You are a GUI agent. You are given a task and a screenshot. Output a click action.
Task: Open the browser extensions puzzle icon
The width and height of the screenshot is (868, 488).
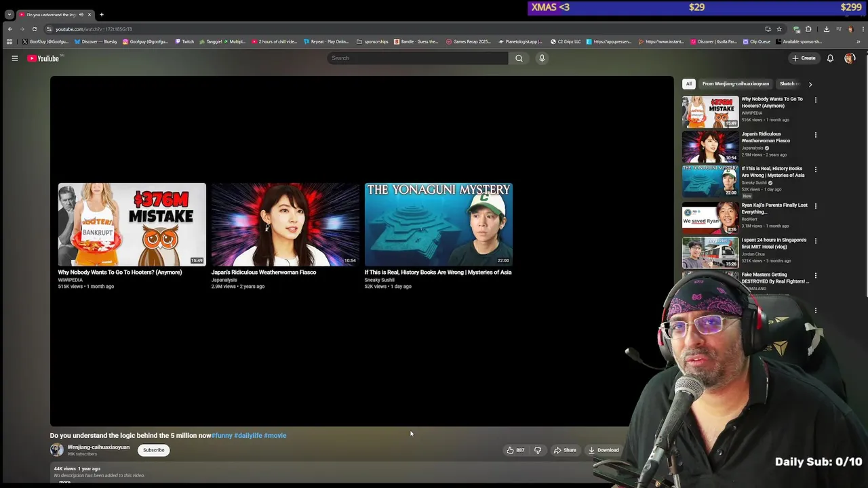pyautogui.click(x=808, y=29)
